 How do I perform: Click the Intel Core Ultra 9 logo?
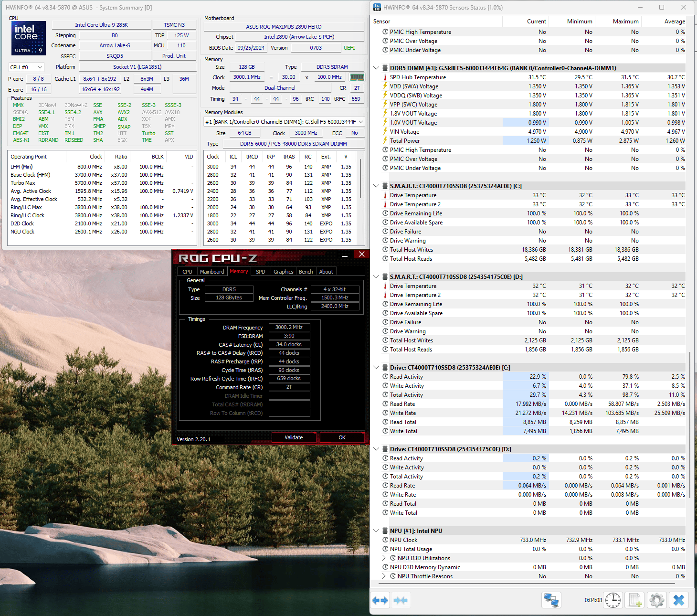(29, 38)
